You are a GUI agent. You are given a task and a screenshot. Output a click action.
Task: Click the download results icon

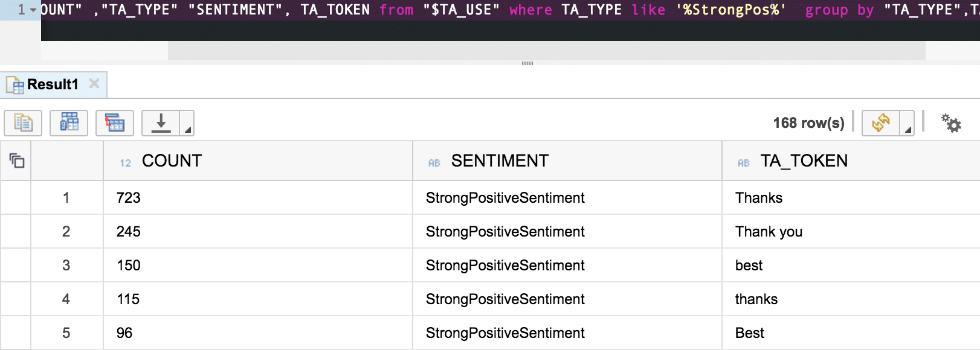[x=161, y=123]
